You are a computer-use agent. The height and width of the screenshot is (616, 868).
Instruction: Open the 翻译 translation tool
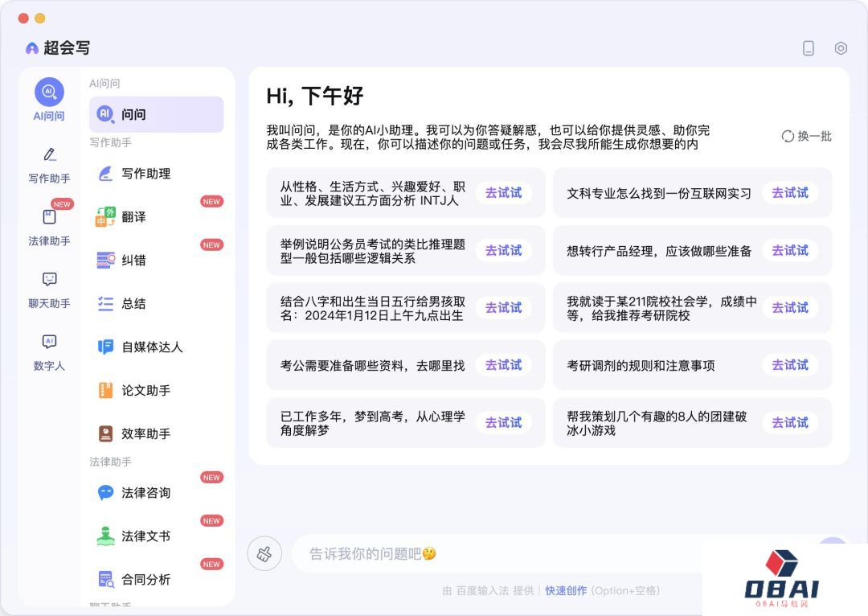pyautogui.click(x=157, y=216)
